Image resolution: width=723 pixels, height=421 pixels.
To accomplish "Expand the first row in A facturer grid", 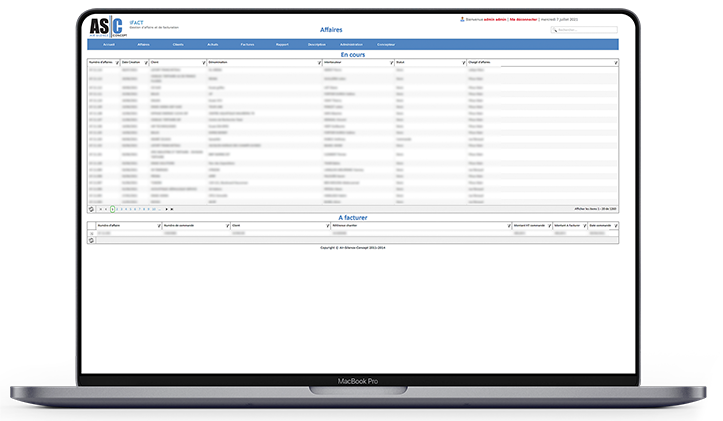I will [91, 234].
